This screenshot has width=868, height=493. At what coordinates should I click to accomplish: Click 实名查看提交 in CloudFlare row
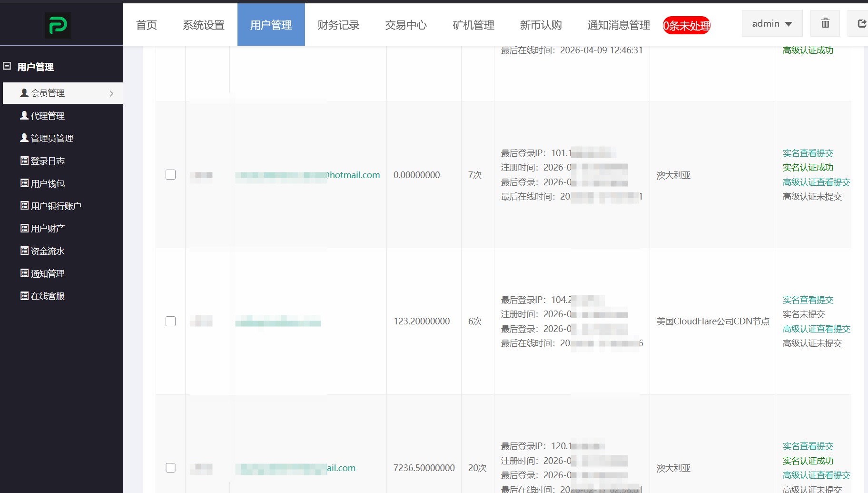point(808,300)
